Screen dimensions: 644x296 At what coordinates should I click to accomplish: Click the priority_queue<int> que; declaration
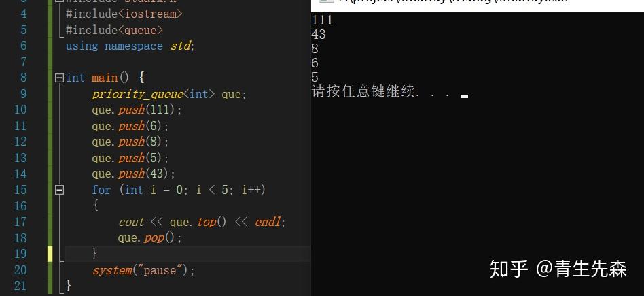[168, 95]
